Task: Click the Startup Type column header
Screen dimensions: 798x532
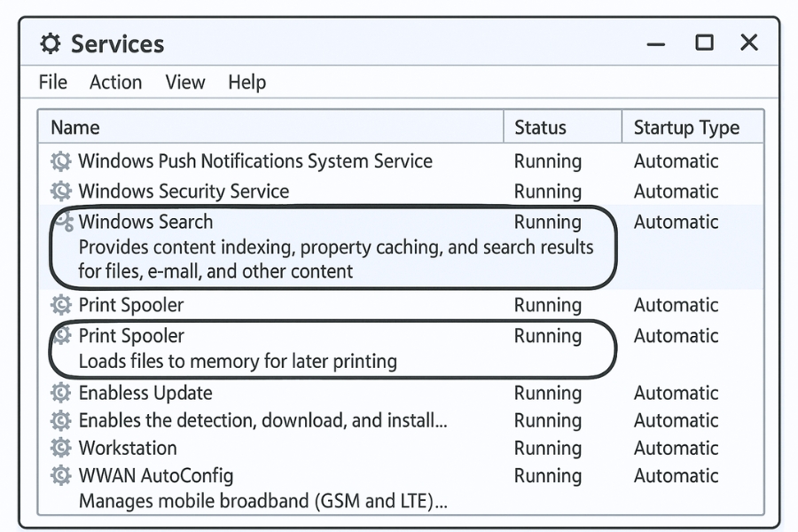Action: [686, 128]
